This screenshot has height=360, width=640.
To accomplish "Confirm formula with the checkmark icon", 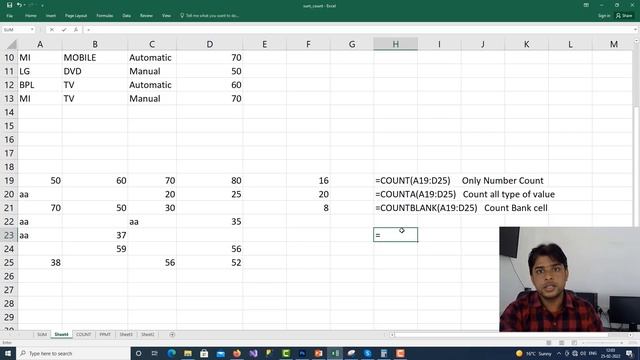I will pos(64,30).
